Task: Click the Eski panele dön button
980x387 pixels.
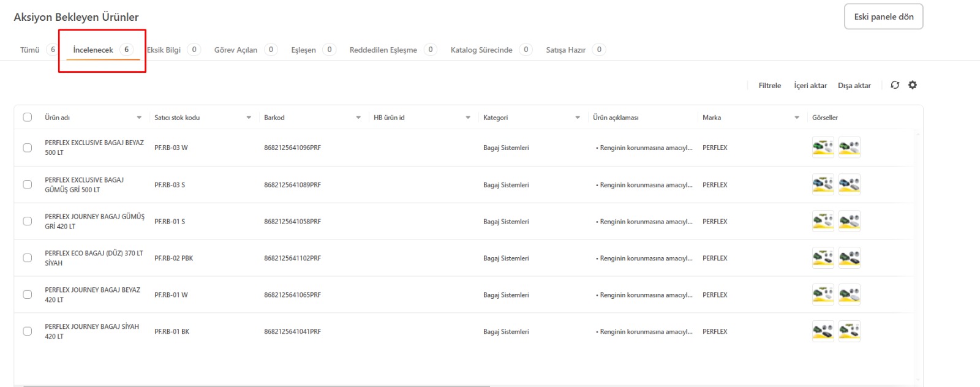Action: point(883,17)
